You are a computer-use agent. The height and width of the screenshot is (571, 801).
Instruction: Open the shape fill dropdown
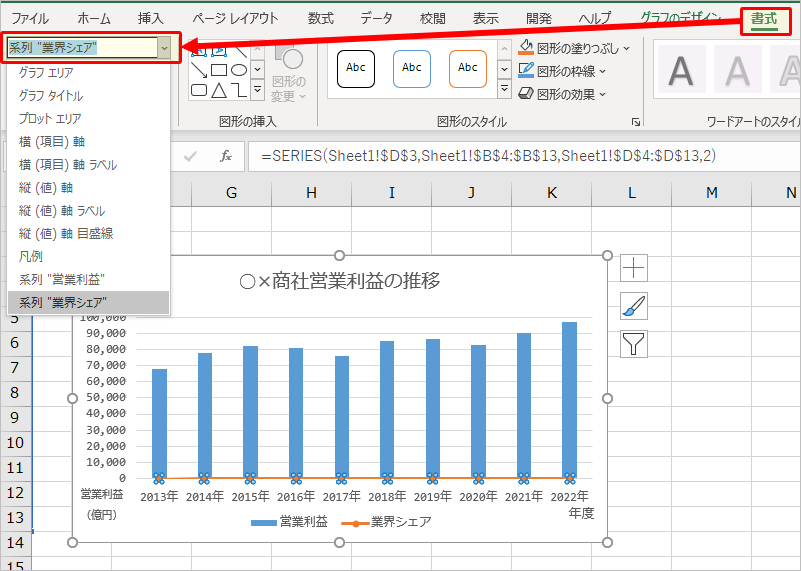point(626,47)
